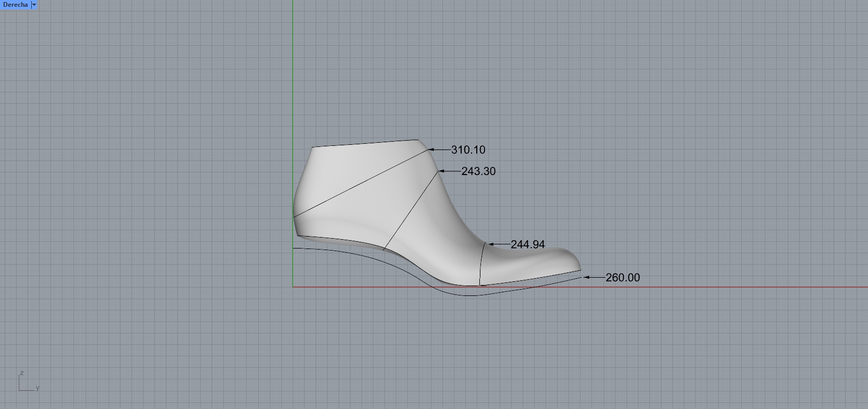This screenshot has height=409, width=868.
Task: Click the arrowhead of the 260.00 leader
Action: coord(586,278)
